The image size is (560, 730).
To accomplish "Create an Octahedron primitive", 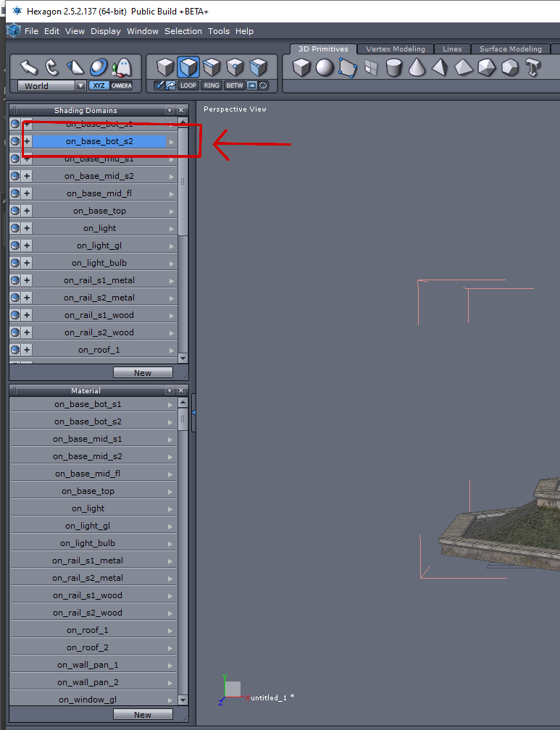I will 464,67.
